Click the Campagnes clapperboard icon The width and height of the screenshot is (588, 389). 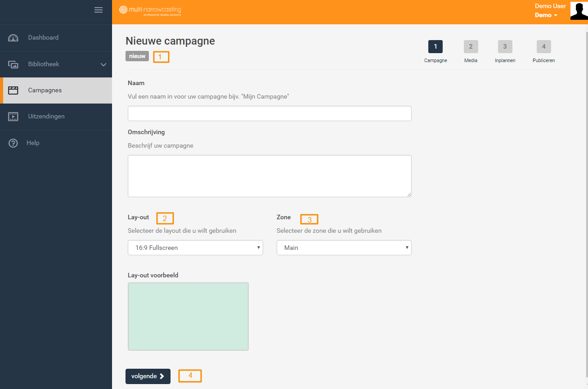pyautogui.click(x=13, y=90)
